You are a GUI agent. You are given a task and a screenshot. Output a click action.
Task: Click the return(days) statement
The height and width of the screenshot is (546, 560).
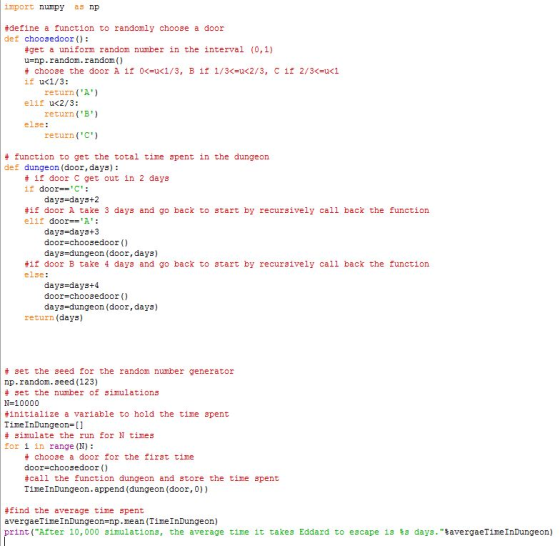[54, 317]
